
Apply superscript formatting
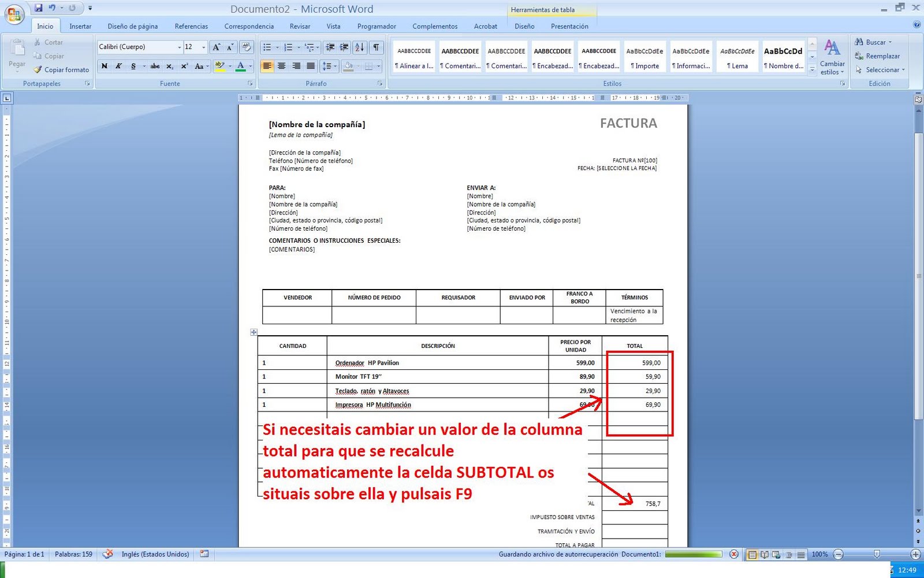coord(184,66)
